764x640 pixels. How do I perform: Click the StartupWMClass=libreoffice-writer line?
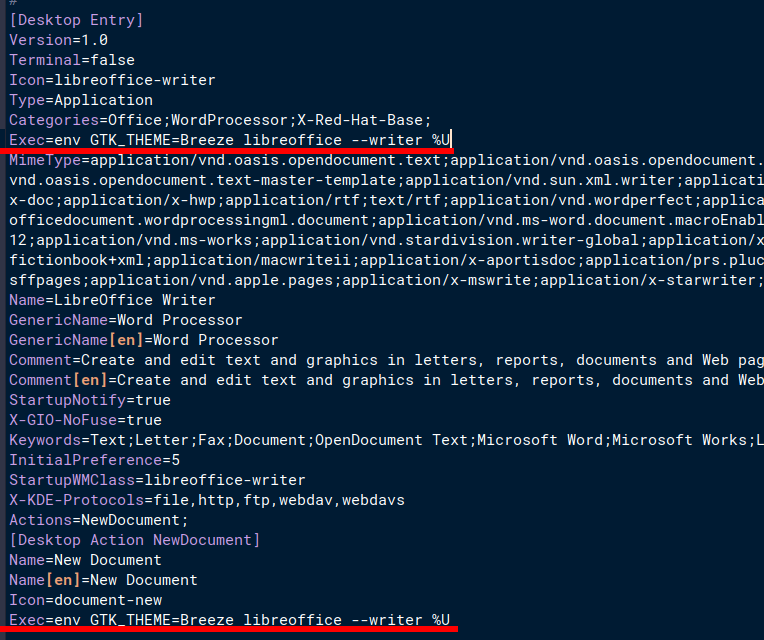point(157,479)
